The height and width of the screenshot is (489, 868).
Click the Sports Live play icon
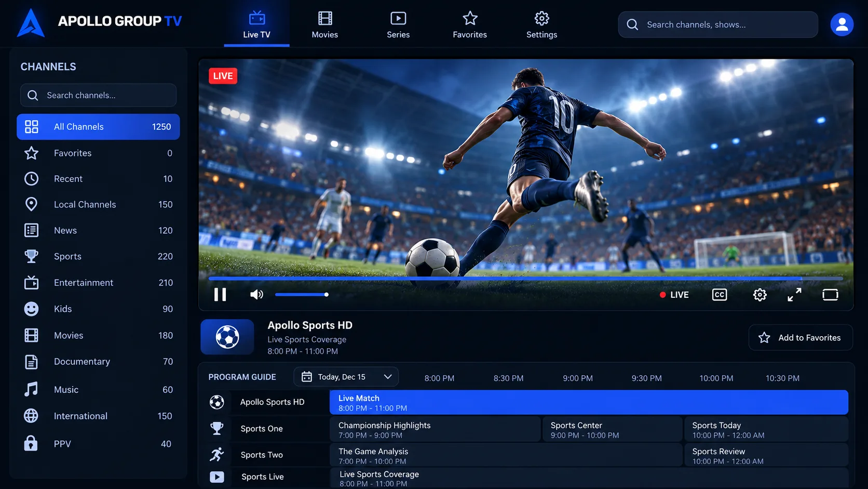pyautogui.click(x=217, y=477)
